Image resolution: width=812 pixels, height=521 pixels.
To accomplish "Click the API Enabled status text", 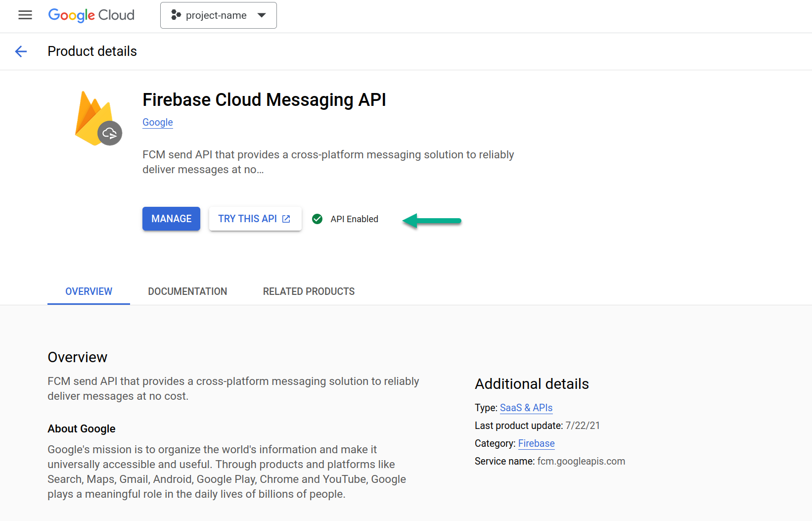I will [x=354, y=219].
